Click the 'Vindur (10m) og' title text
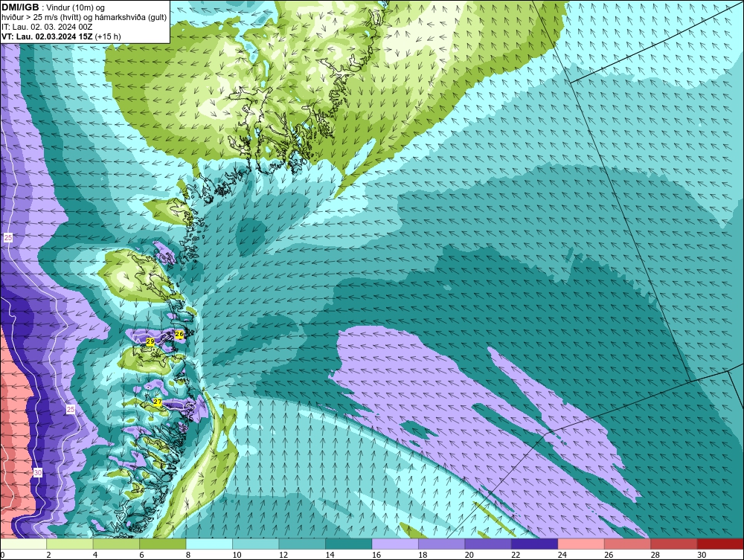The height and width of the screenshot is (560, 744). point(76,7)
